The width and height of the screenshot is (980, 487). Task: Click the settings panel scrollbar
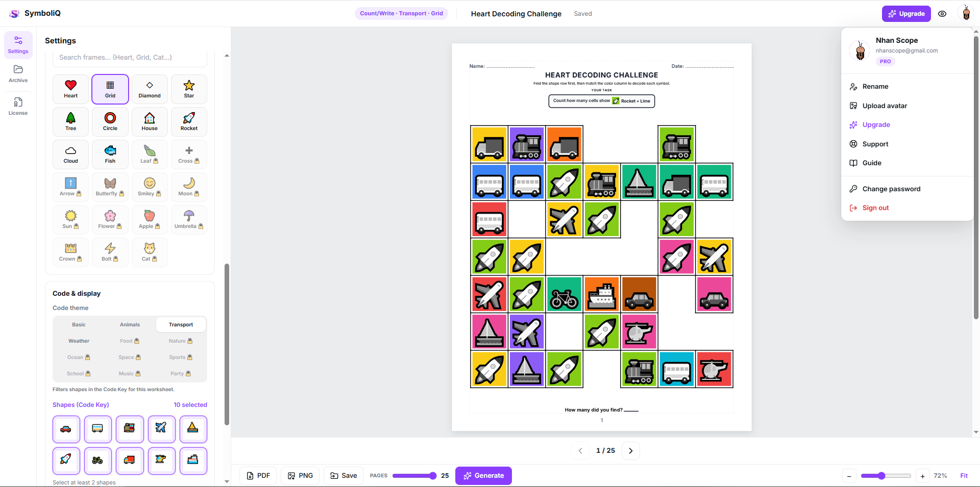[x=227, y=344]
